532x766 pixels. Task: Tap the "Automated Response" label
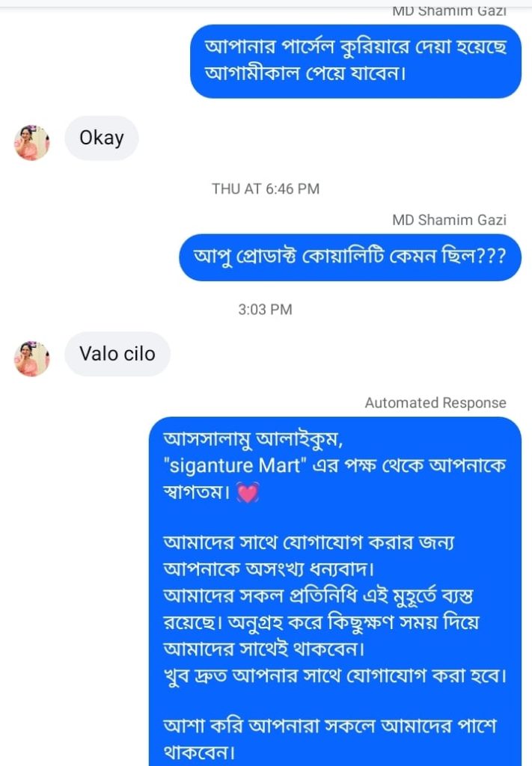(435, 403)
